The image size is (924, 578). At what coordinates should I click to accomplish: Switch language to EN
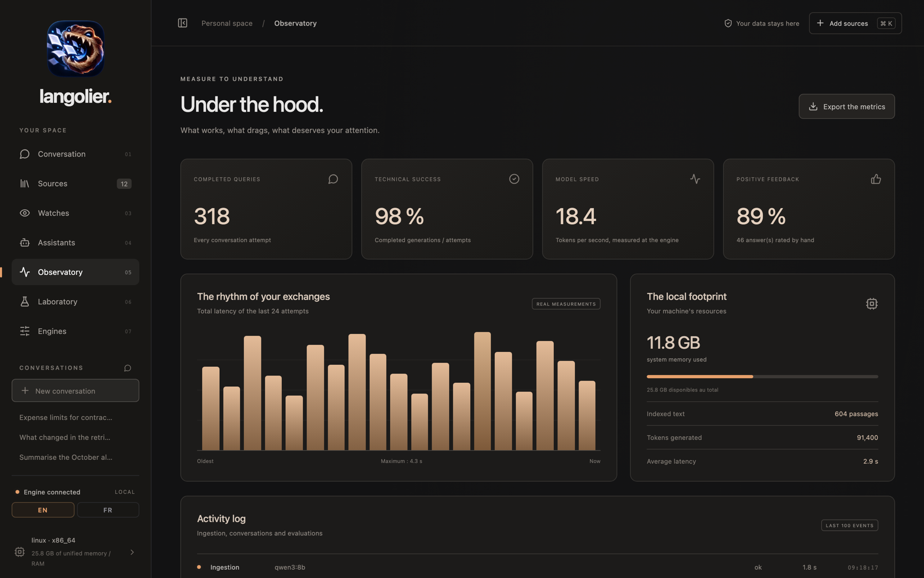[x=43, y=510]
